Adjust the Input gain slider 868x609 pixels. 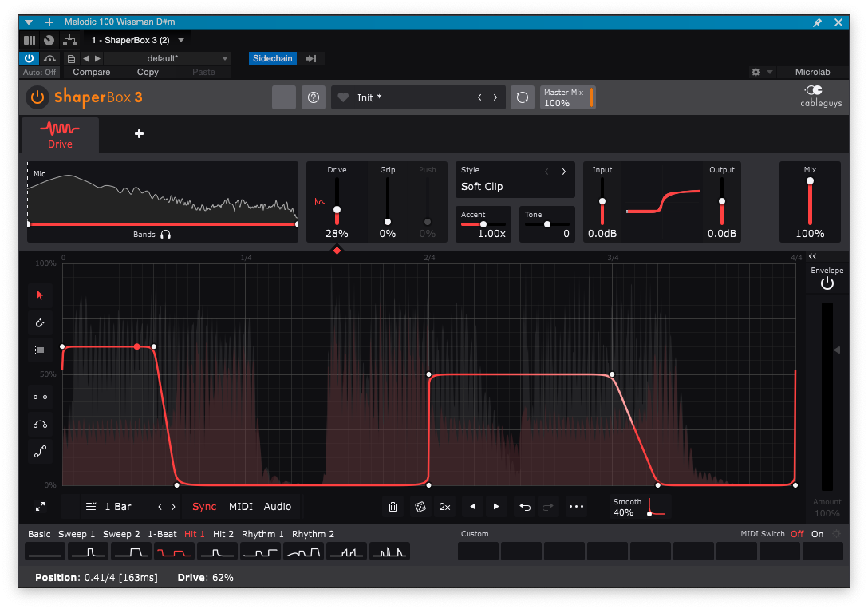tap(602, 201)
